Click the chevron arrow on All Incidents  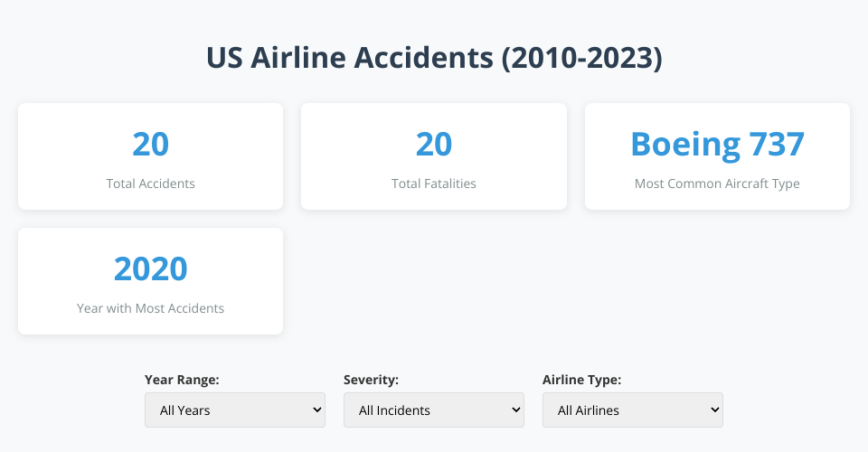click(x=515, y=410)
